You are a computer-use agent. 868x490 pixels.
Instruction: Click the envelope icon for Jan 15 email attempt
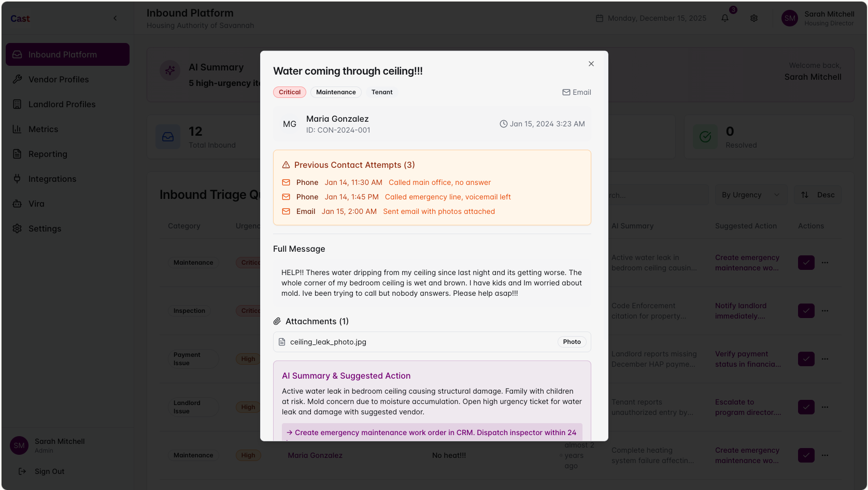point(286,211)
